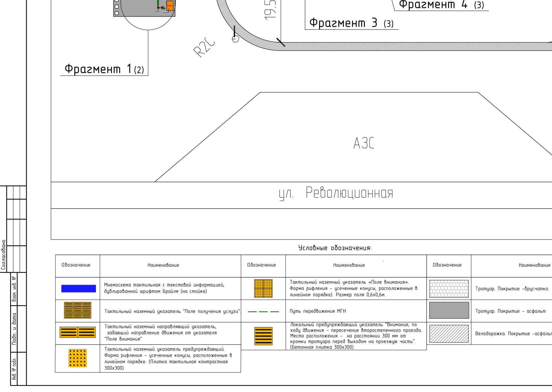Click the local warning striped tile icon
This screenshot has height=392, width=552.
click(263, 336)
